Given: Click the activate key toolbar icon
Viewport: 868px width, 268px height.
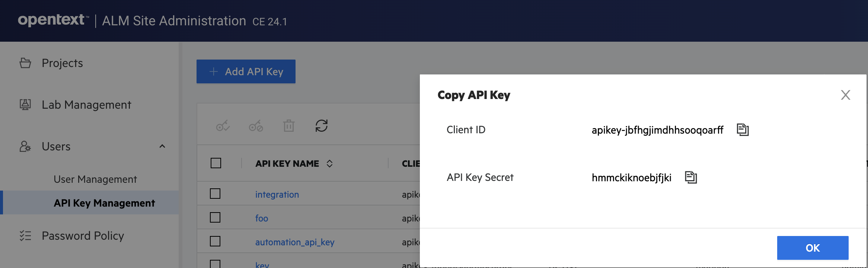Looking at the screenshot, I should click(223, 126).
